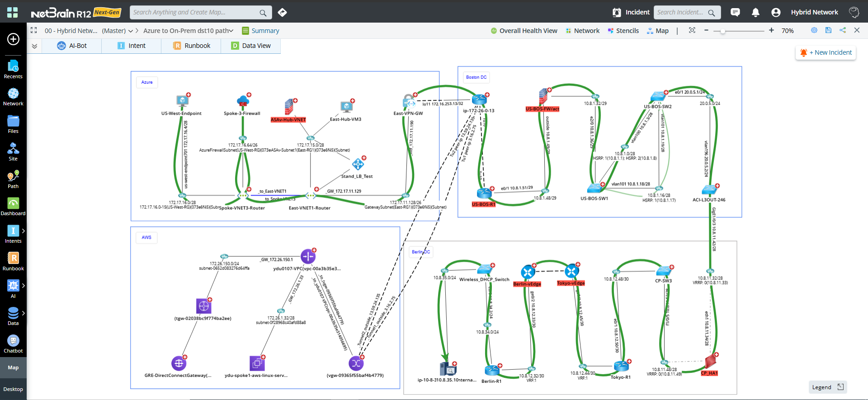Image resolution: width=868 pixels, height=400 pixels.
Task: Collapse the Legend panel
Action: coord(840,387)
